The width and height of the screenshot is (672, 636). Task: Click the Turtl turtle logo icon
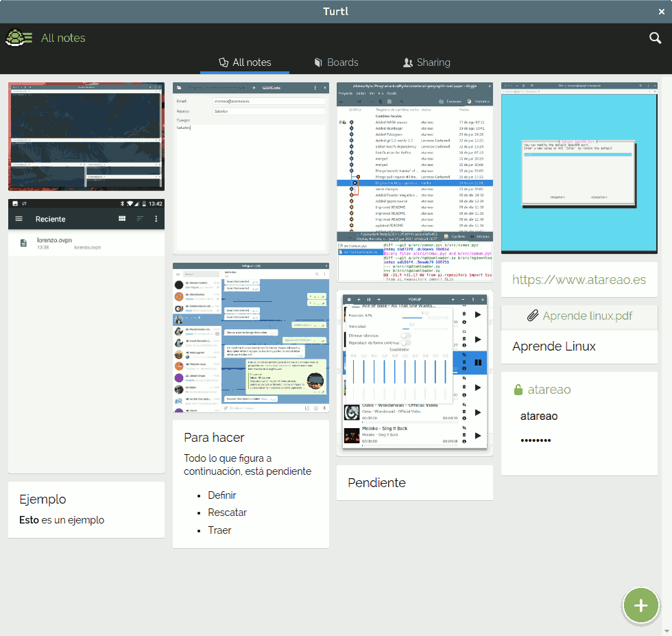(x=20, y=38)
